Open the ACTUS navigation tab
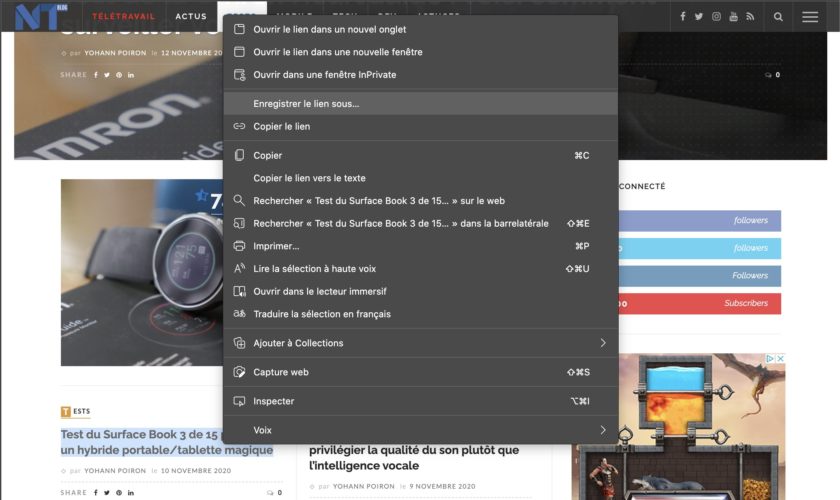This screenshot has height=500, width=840. click(191, 17)
